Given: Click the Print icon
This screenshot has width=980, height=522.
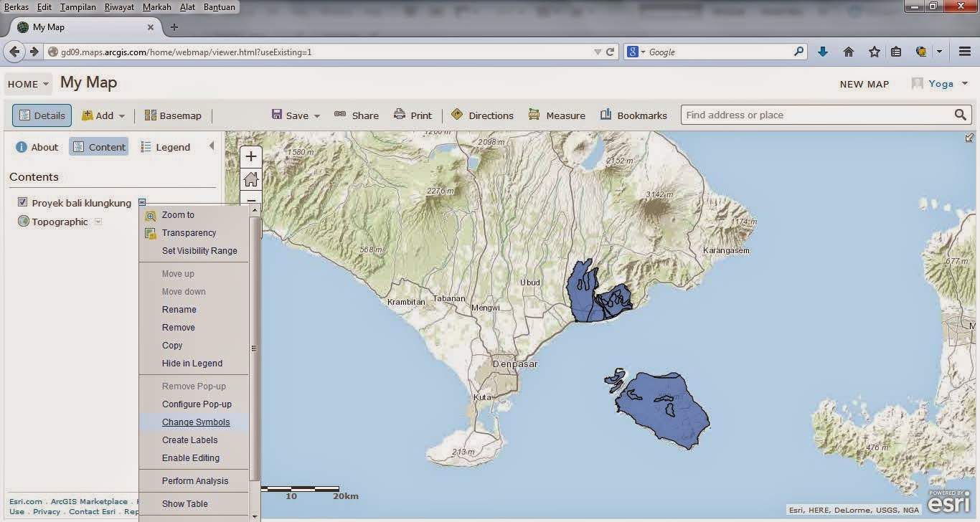Looking at the screenshot, I should tap(413, 115).
